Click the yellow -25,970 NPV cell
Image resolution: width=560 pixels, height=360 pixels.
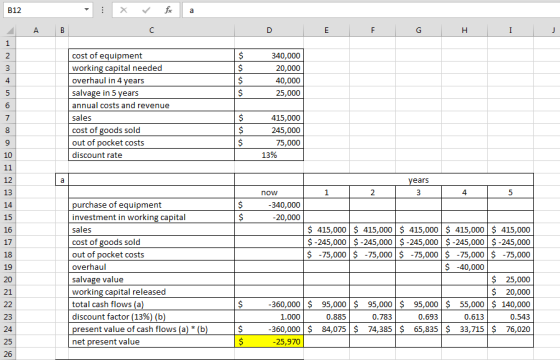click(269, 341)
